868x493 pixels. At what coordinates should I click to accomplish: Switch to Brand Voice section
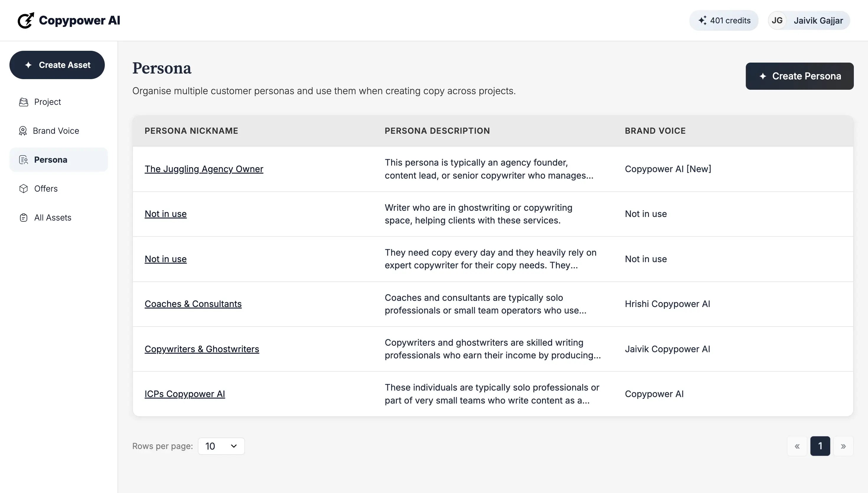point(56,131)
